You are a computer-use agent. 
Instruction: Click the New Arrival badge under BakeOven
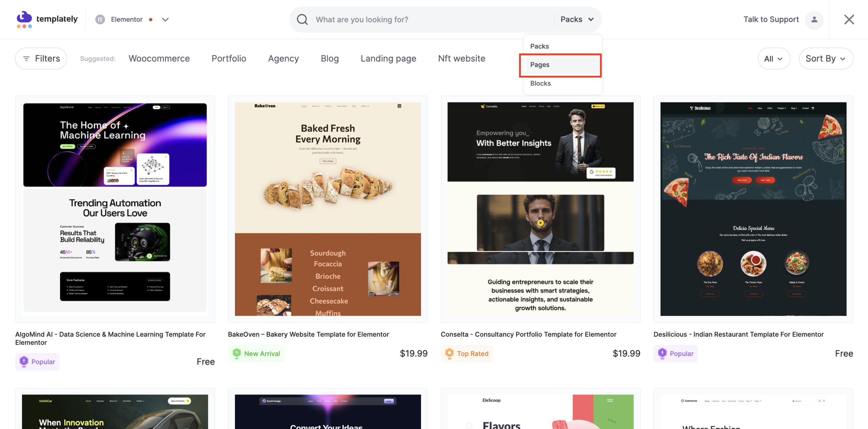pos(256,353)
